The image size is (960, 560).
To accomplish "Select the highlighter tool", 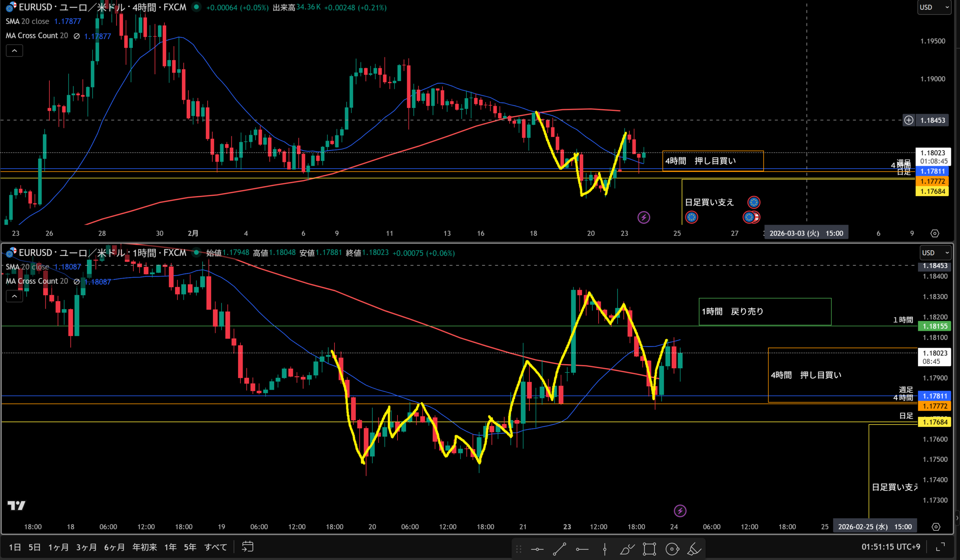I will 694,549.
